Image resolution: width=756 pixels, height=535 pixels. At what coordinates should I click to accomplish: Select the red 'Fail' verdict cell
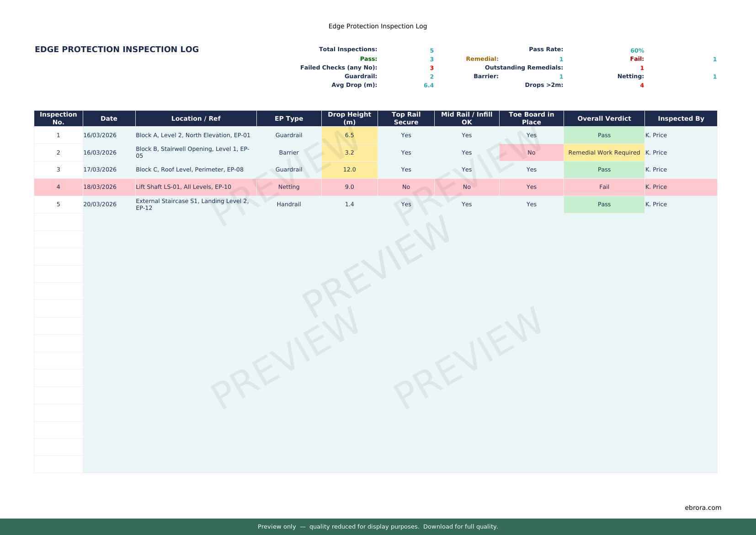[x=604, y=187]
